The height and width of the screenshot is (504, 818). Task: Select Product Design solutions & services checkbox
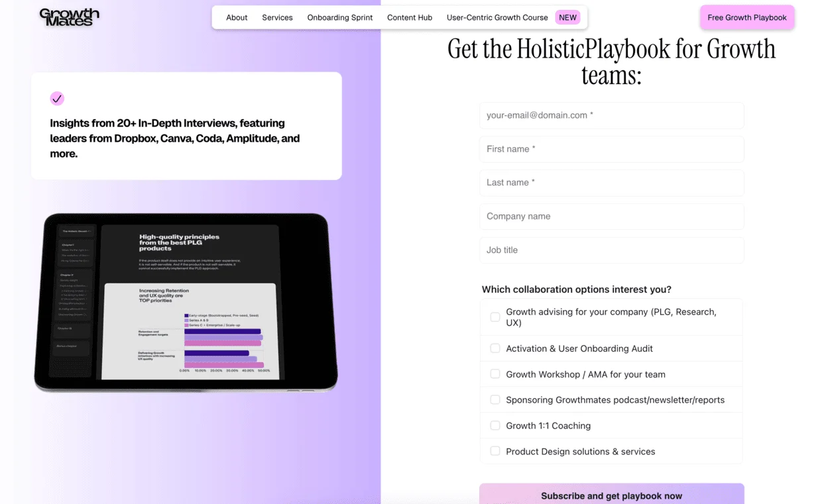495,451
